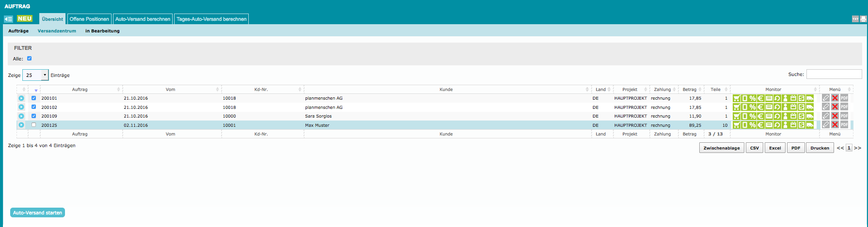This screenshot has height=227, width=868.
Task: Tick the checkbox for order 200125
Action: pyautogui.click(x=34, y=125)
